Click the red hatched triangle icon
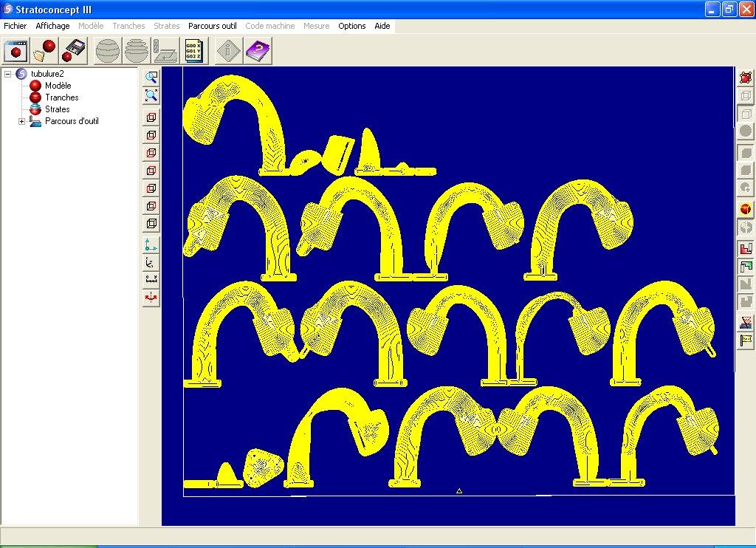Screen dimensions: 756x548 pos(746,323)
